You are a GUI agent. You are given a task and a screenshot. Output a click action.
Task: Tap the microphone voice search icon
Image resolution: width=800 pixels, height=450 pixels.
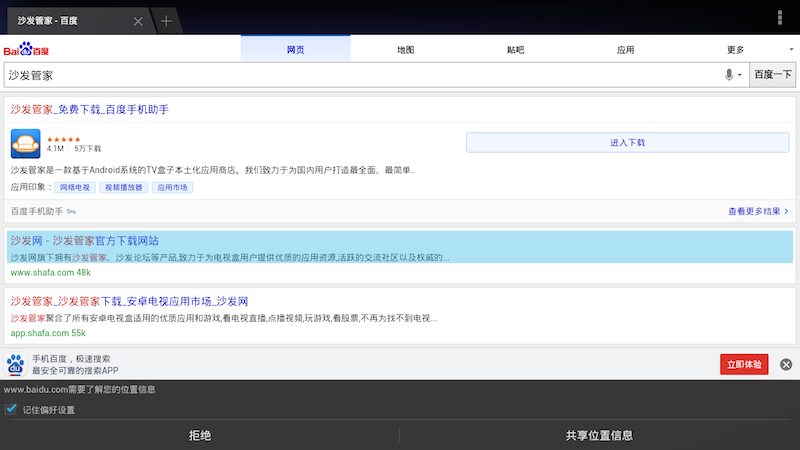(x=729, y=75)
